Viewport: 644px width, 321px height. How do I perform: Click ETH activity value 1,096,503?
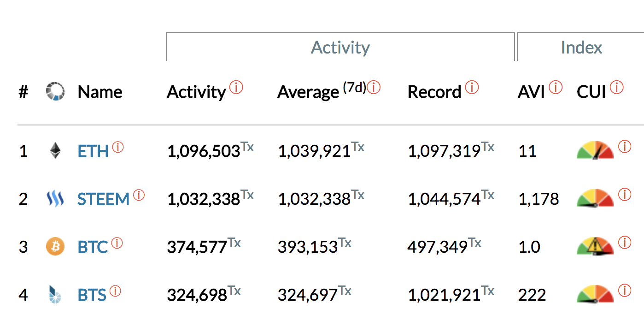click(x=204, y=151)
